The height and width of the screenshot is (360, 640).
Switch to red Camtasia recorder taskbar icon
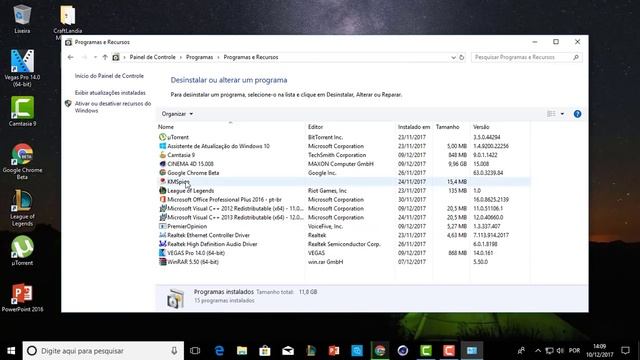coord(449,351)
